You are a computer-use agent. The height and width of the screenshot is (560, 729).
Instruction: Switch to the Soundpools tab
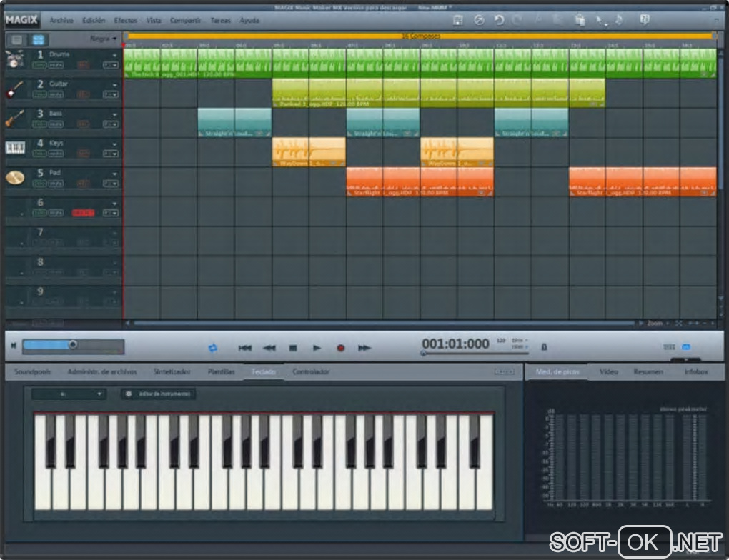[x=33, y=371]
